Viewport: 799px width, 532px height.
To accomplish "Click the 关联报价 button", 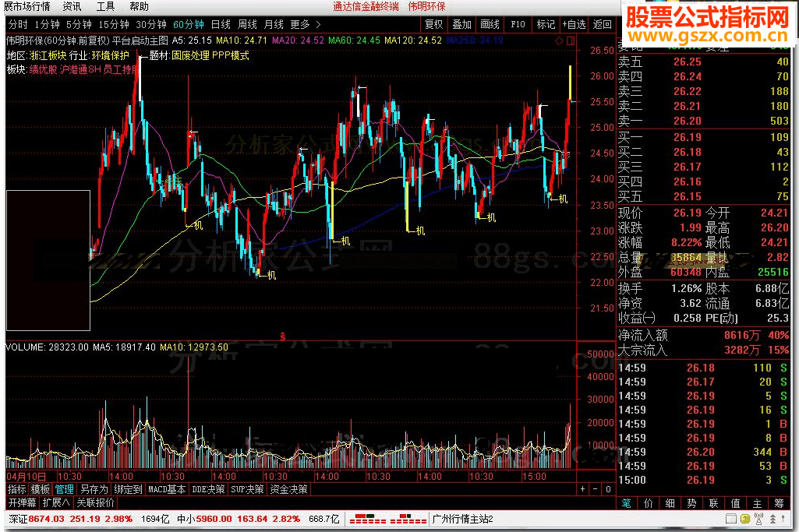I will tap(95, 503).
